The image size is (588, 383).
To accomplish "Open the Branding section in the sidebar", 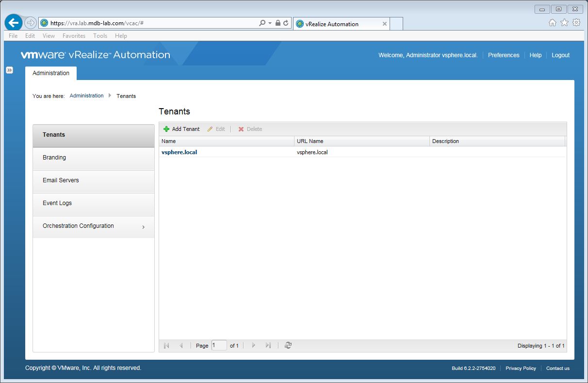I will click(54, 158).
